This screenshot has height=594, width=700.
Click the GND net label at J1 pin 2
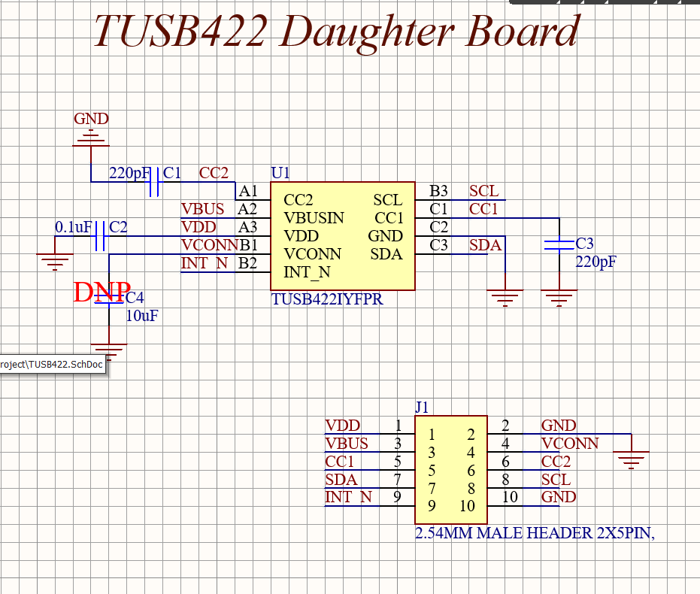click(x=559, y=426)
